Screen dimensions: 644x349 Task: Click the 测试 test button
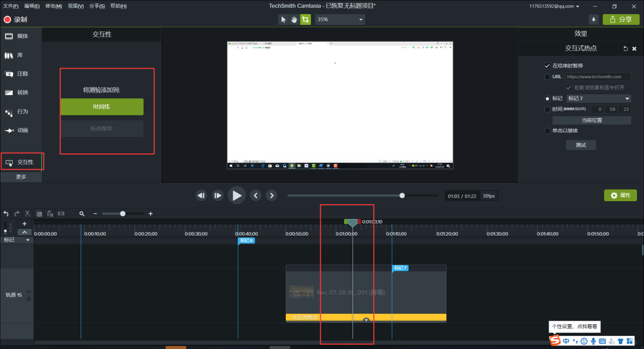(x=581, y=145)
